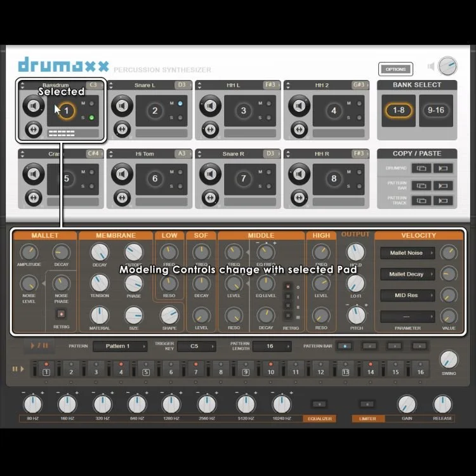Click the step sequencer pause/play control

point(18,369)
